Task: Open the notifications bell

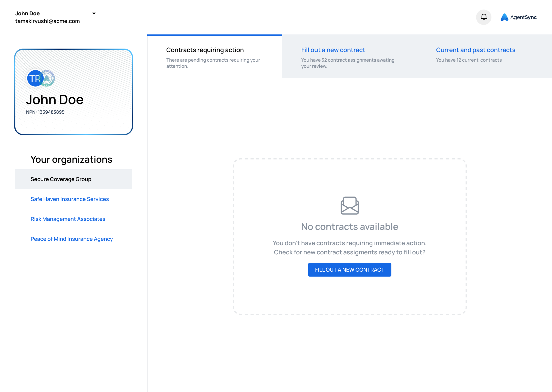Action: tap(483, 17)
